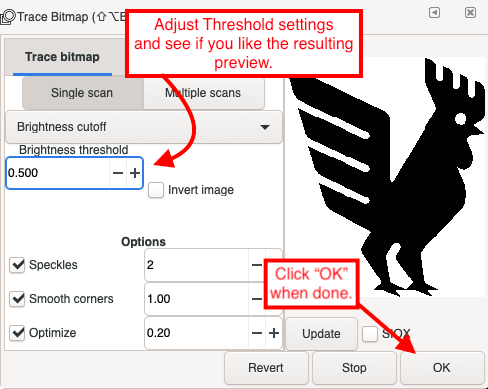Switch to the Trace bitmap tab
This screenshot has height=389, width=488.
point(62,57)
